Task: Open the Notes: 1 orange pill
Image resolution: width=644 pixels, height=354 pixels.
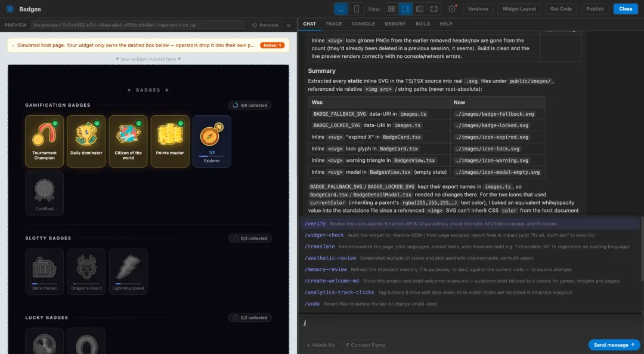Action: (273, 45)
